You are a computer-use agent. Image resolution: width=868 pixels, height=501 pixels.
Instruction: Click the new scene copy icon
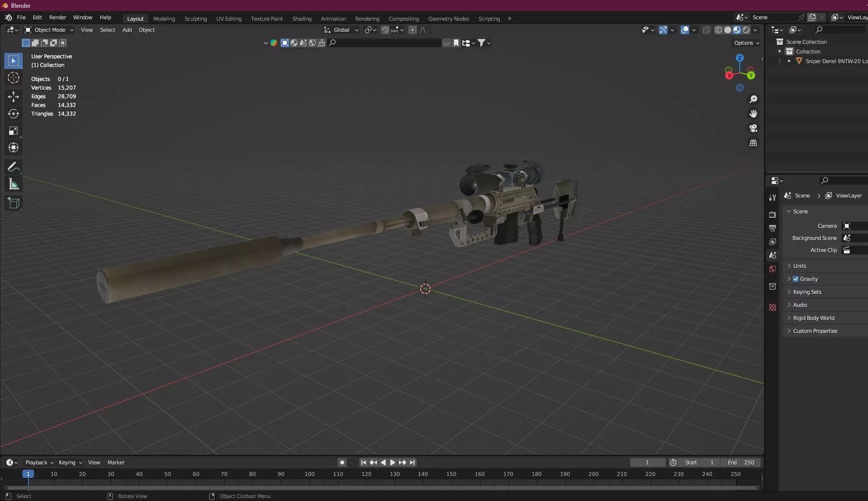click(x=812, y=17)
